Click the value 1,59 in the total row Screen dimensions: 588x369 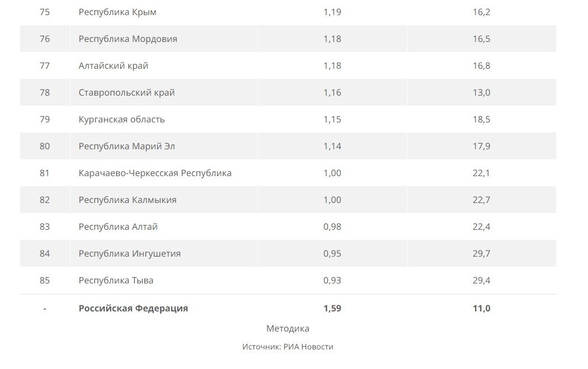pos(332,308)
